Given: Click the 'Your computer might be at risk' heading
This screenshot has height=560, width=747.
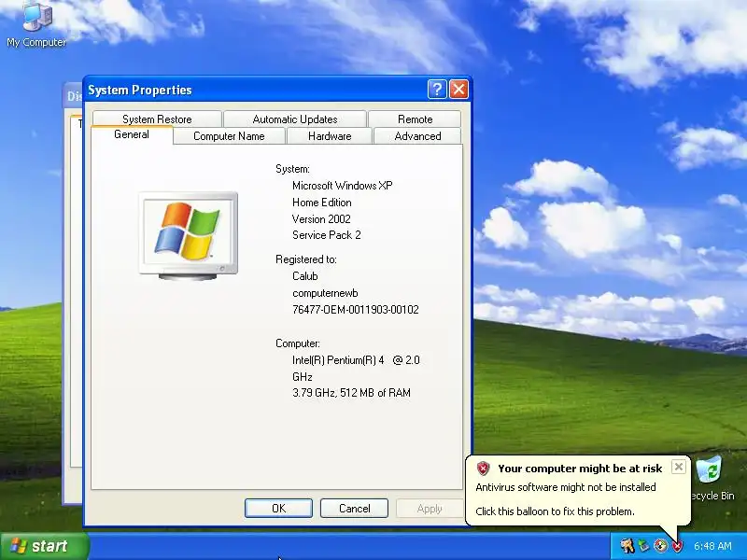Looking at the screenshot, I should 580,469.
